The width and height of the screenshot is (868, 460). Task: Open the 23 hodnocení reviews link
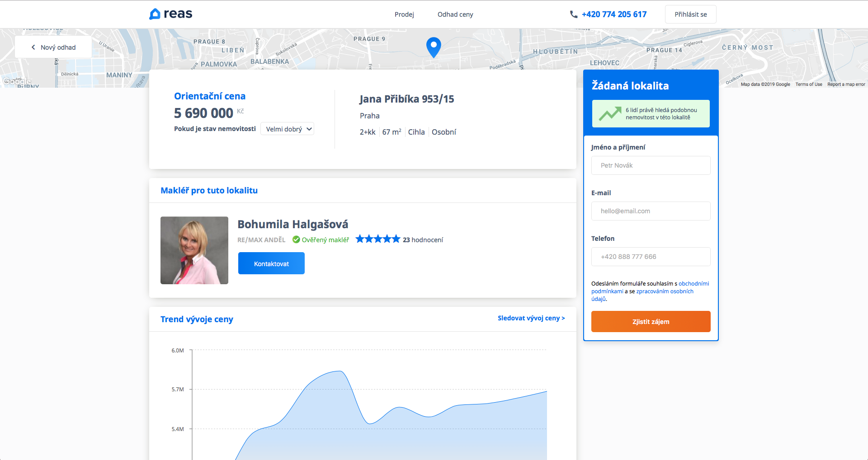tap(423, 240)
